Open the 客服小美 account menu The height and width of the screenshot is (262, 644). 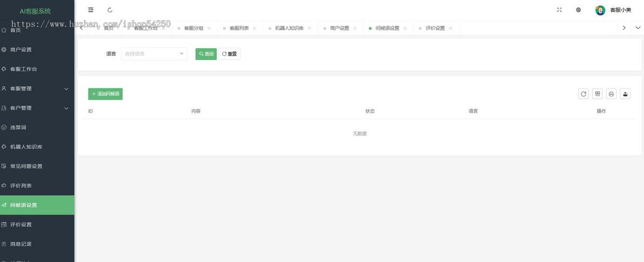pyautogui.click(x=620, y=10)
